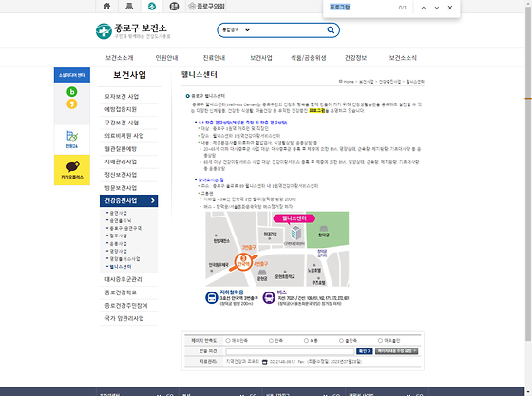The height and width of the screenshot is (396, 532).
Task: Open the 민원24 sidebar icon
Action: point(71,140)
